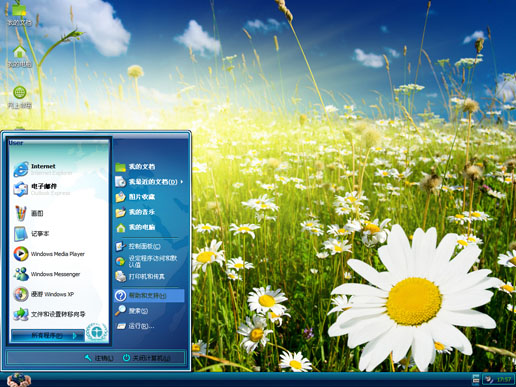Open Network Places globe icon on desktop
The height and width of the screenshot is (387, 516).
click(20, 92)
